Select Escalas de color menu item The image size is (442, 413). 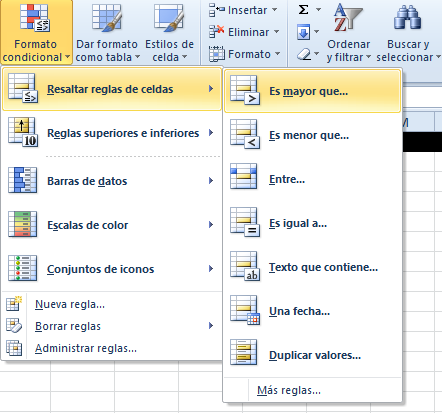(x=112, y=225)
